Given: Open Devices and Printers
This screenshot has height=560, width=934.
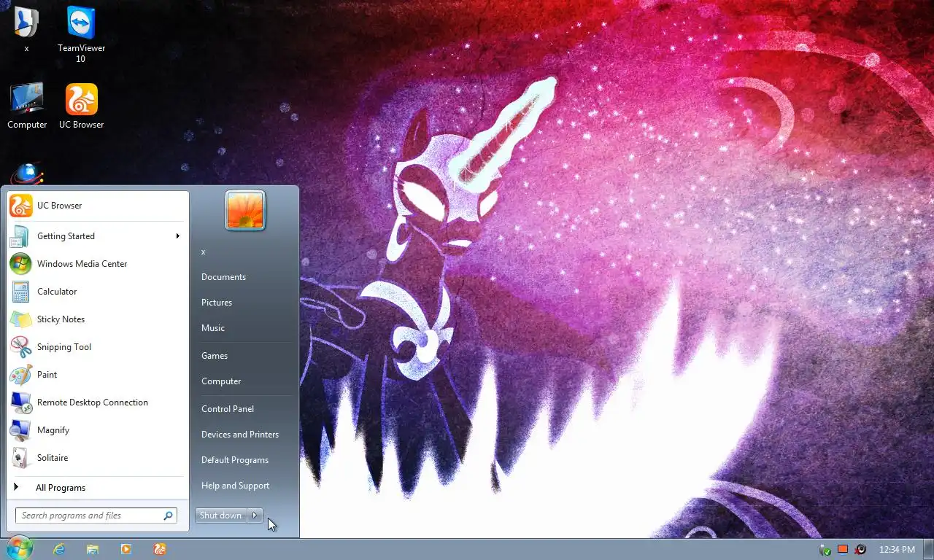Looking at the screenshot, I should (x=244, y=435).
